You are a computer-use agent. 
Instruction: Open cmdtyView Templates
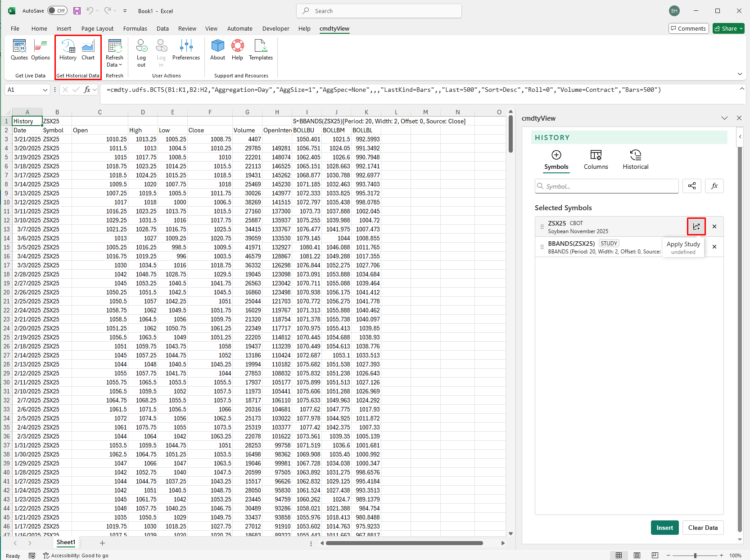click(x=261, y=50)
